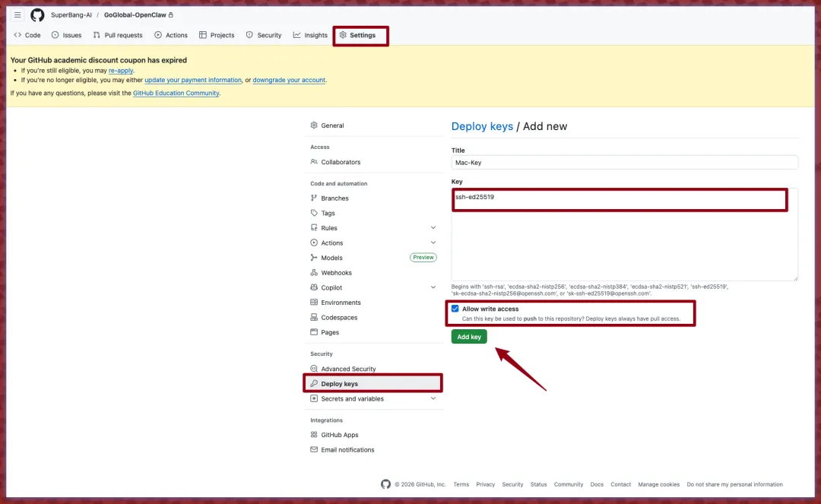The height and width of the screenshot is (504, 821).
Task: Open the hamburger navigation menu
Action: tap(17, 14)
